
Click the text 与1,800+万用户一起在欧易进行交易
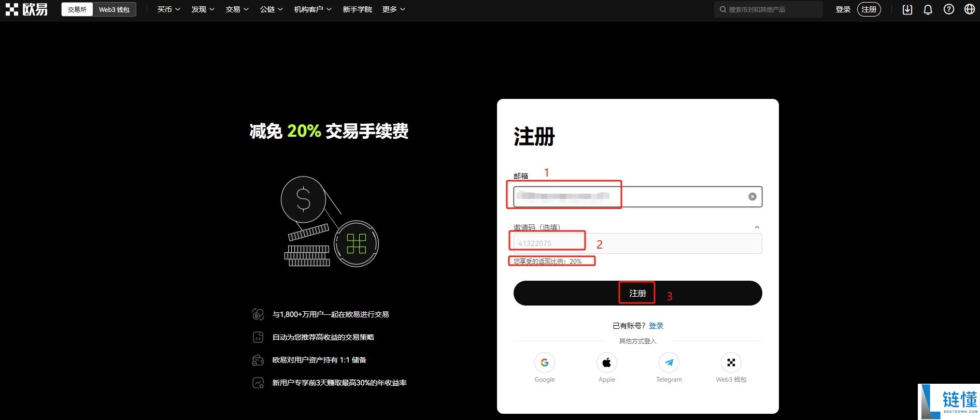tap(331, 314)
